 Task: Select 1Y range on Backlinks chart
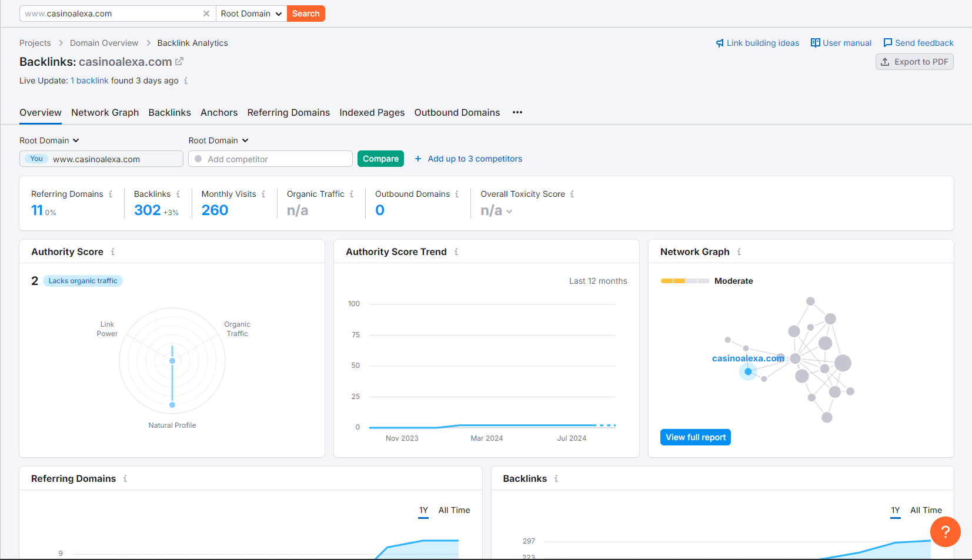click(x=895, y=510)
